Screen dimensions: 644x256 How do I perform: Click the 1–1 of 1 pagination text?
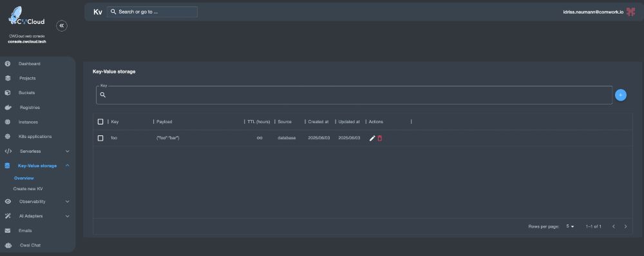(594, 226)
